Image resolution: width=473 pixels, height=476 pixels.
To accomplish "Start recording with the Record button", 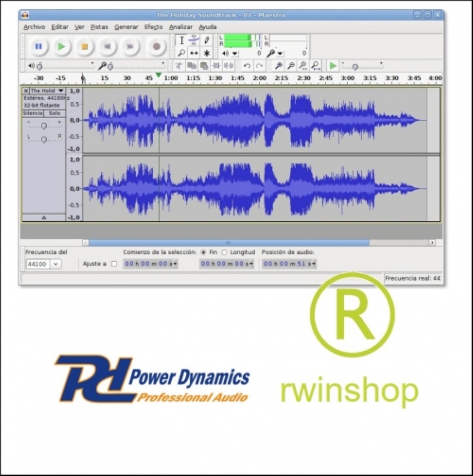I will tap(156, 46).
